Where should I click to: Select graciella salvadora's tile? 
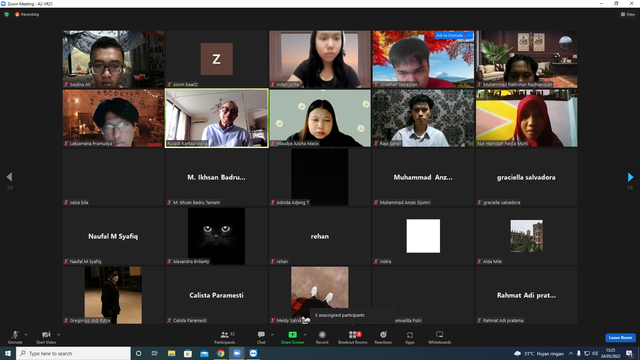pos(527,177)
